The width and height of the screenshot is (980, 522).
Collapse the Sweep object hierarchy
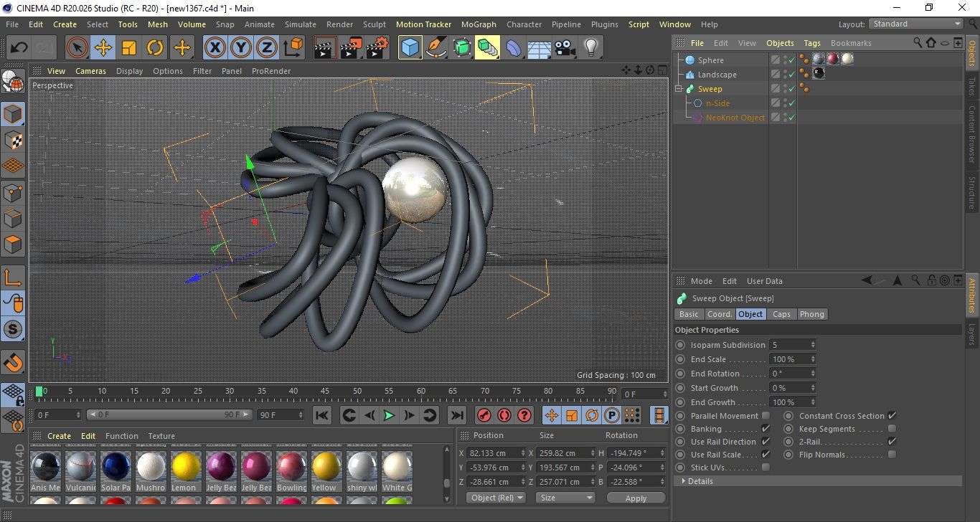[x=679, y=89]
